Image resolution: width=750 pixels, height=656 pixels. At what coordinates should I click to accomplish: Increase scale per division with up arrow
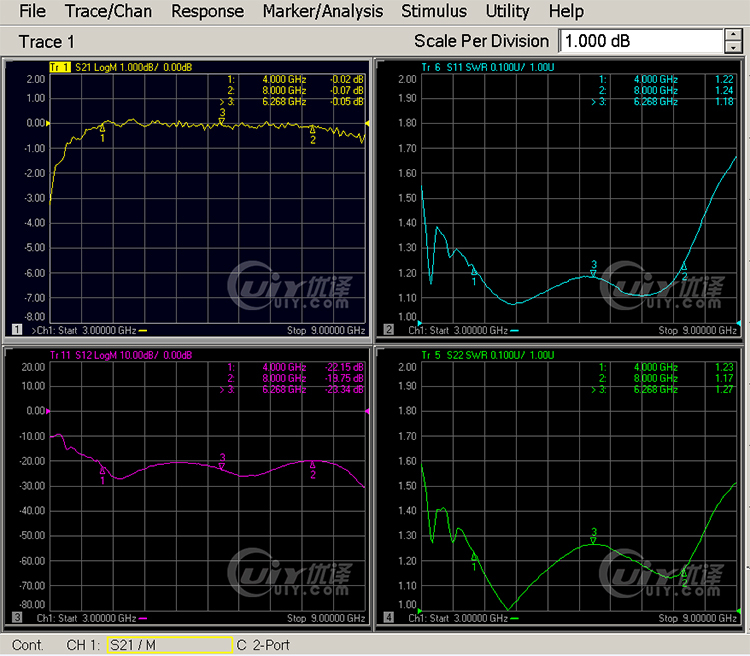click(733, 35)
